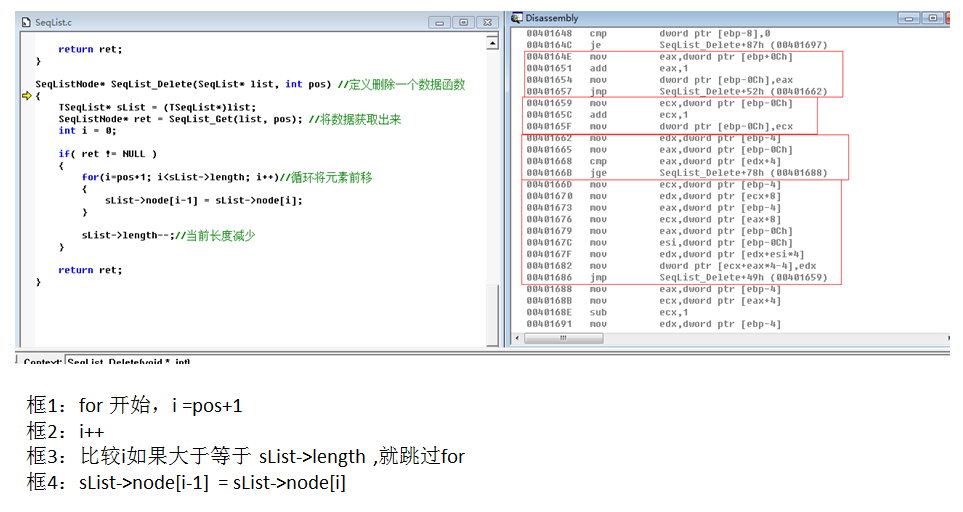963x512 pixels.
Task: Click the 'sList->length--;' line
Action: 168,235
